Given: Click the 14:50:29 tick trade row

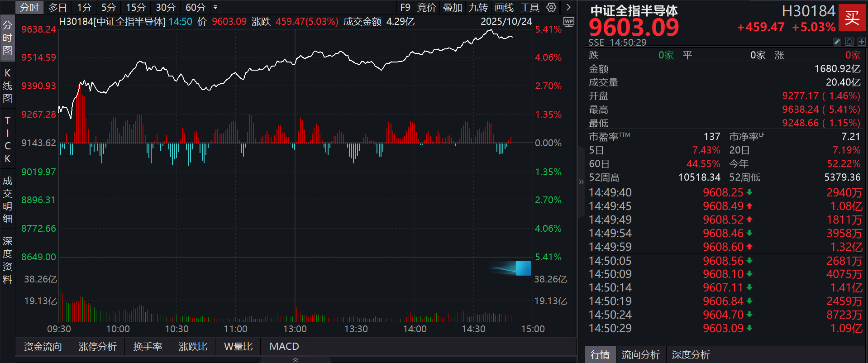Looking at the screenshot, I should click(724, 328).
